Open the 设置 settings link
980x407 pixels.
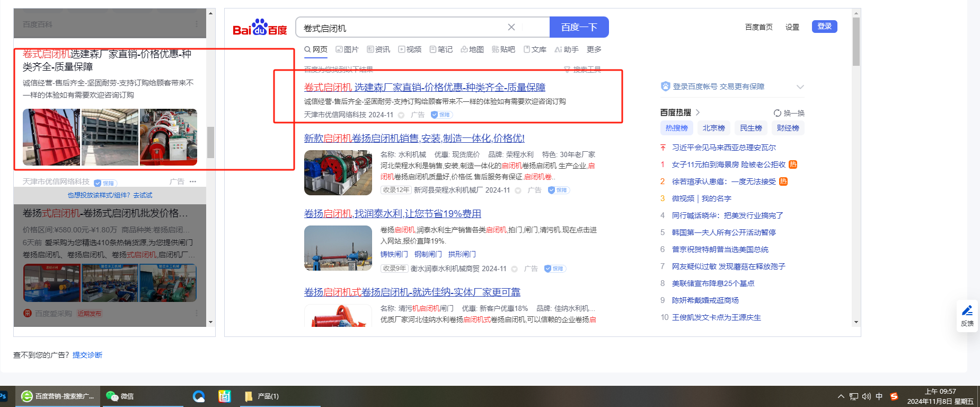792,27
